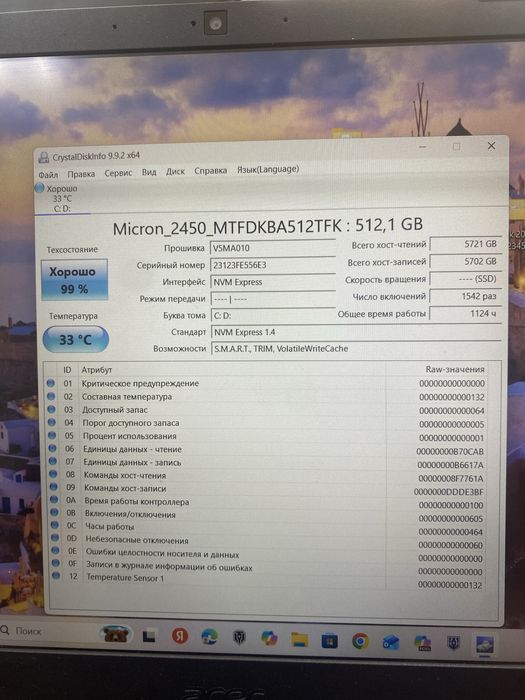Screen dimensions: 525x700
Task: Click the Общее время работы value 1124 ч
Action: click(465, 313)
